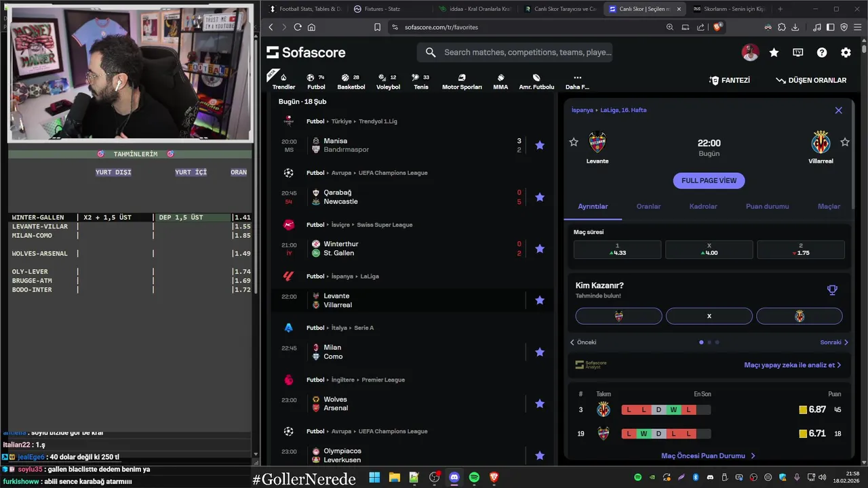Open the MMA category

500,81
